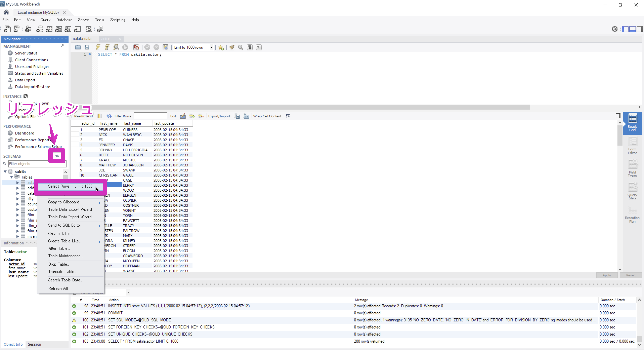Execute the SQL query with the lightning icon
The image size is (644, 350).
click(x=98, y=47)
